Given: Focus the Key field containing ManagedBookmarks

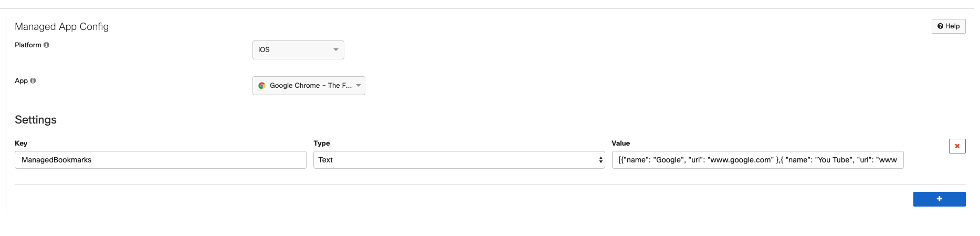Looking at the screenshot, I should [160, 160].
